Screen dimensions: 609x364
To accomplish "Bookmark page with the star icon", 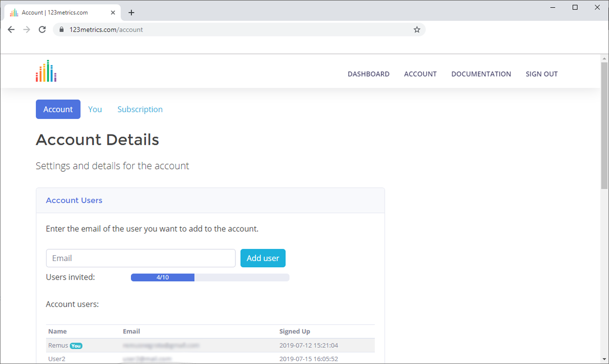I will 417,30.
